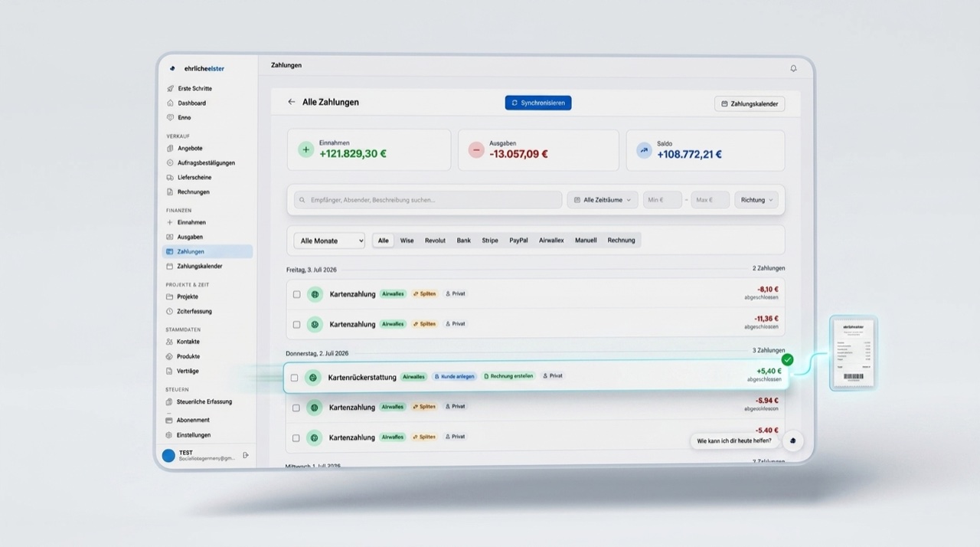Viewport: 980px width, 547px height.
Task: Click the Enno chat icon in sidebar
Action: pyautogui.click(x=170, y=117)
